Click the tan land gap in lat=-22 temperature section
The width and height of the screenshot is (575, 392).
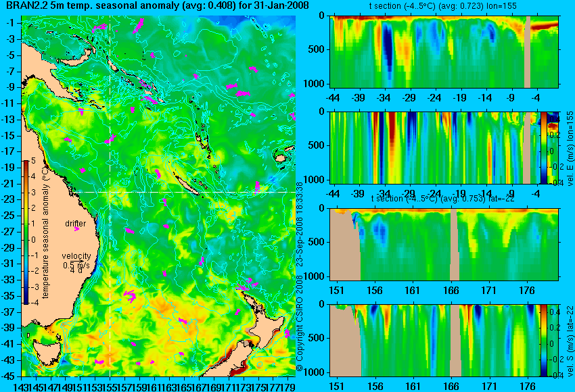pyautogui.click(x=455, y=245)
